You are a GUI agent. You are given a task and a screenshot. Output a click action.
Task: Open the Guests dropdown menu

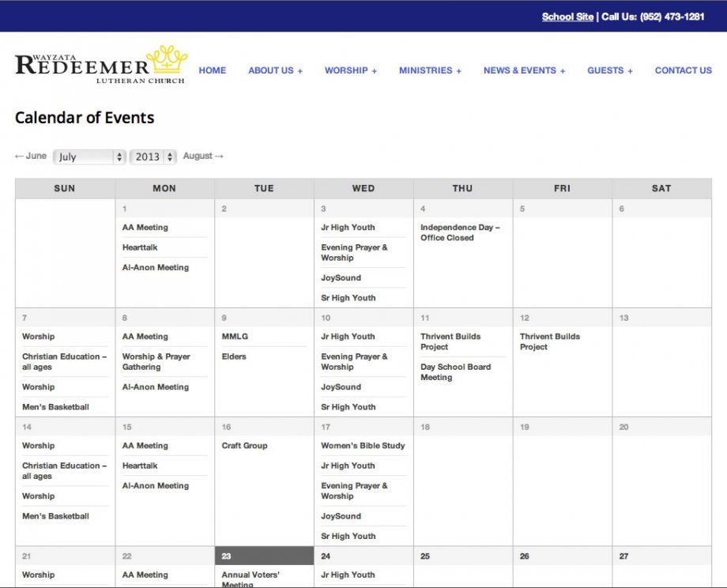click(x=609, y=70)
